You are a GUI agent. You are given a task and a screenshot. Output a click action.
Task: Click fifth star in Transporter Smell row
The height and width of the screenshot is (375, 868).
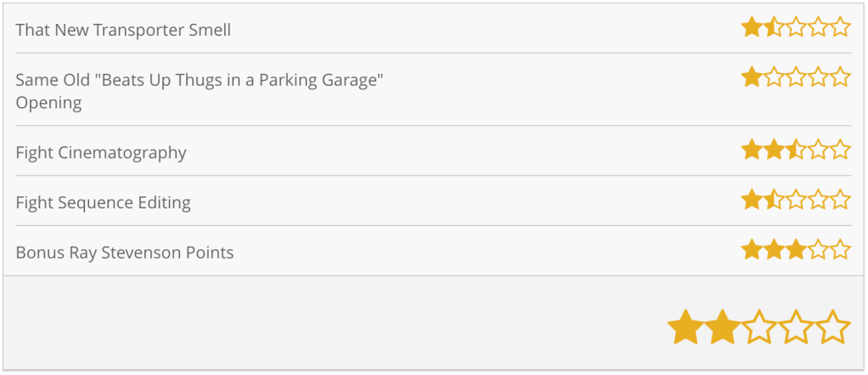point(840,27)
